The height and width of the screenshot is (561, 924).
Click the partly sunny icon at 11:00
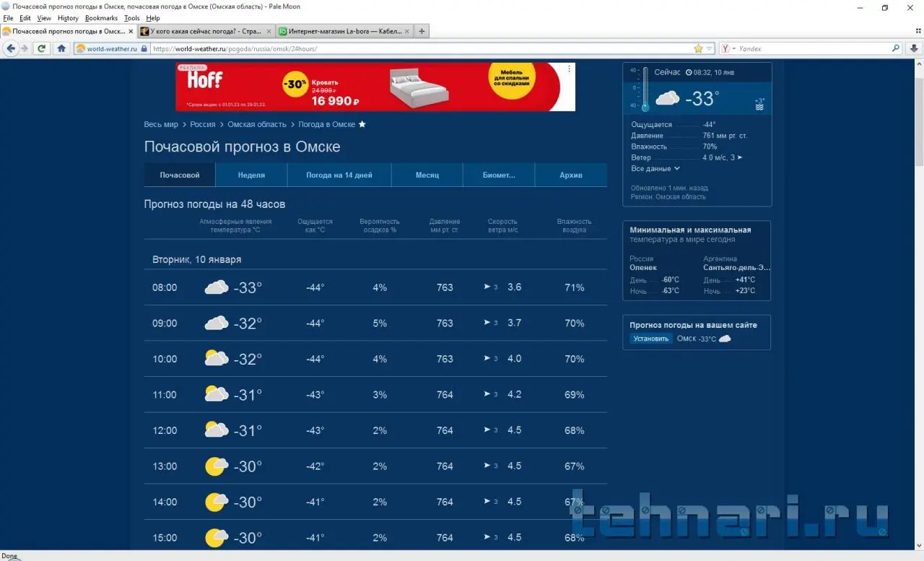[217, 394]
